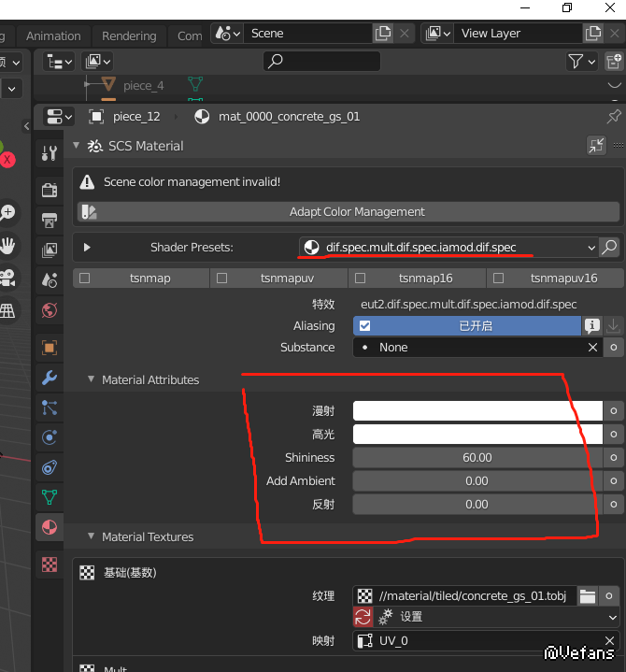The image size is (626, 672).
Task: Collapse the Material Textures section
Action: pyautogui.click(x=92, y=537)
